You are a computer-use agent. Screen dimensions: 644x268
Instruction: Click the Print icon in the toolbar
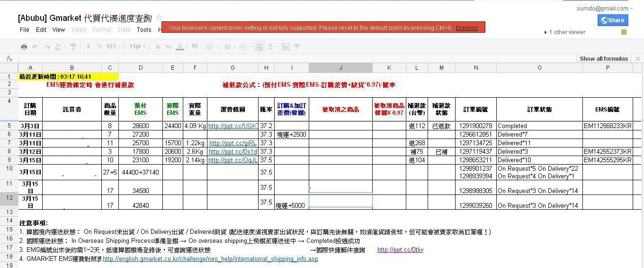tap(24, 46)
